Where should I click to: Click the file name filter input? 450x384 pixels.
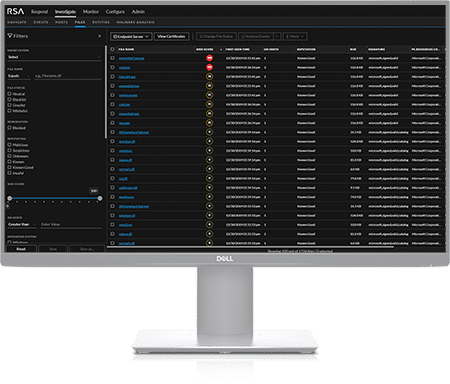tap(68, 76)
